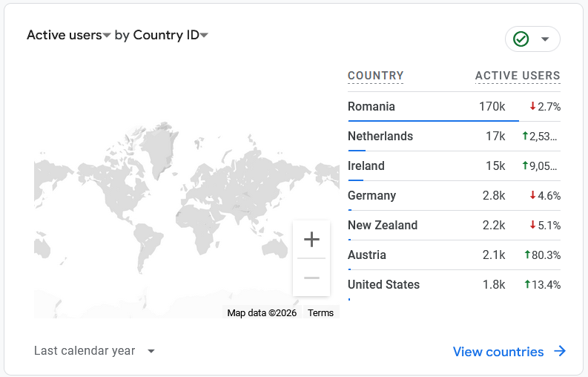588x377 pixels.
Task: Click the green up arrow in Austria row
Action: click(x=527, y=255)
